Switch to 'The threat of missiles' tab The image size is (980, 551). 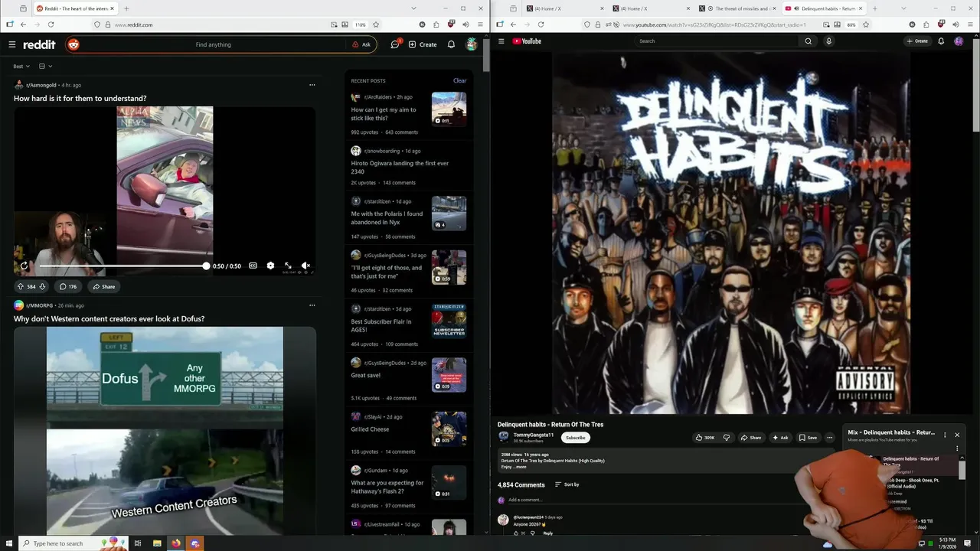click(737, 8)
